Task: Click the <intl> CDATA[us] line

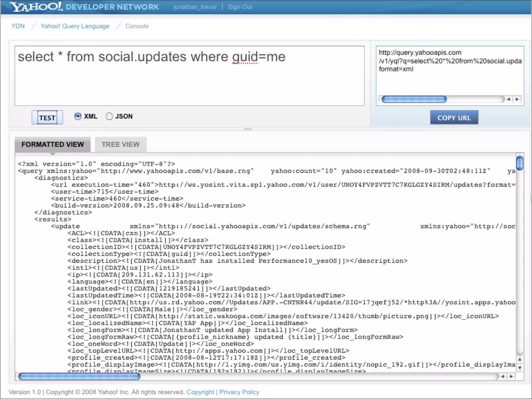Action: [123, 268]
